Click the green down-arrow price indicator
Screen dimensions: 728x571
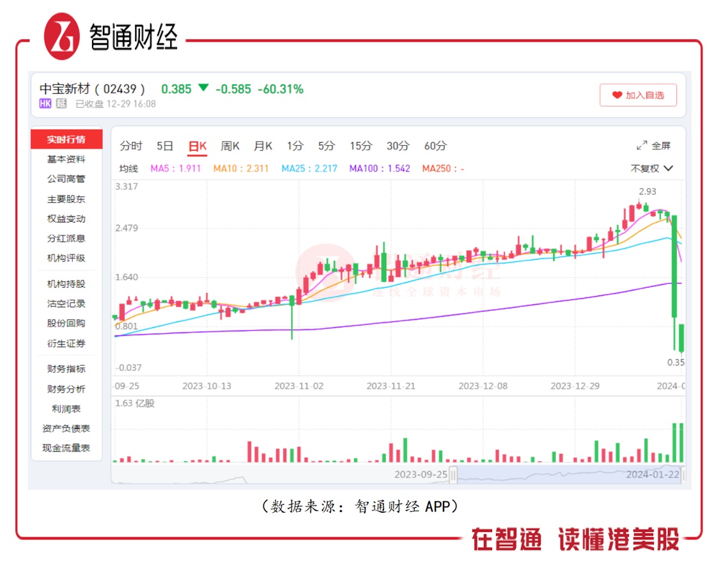(x=203, y=88)
